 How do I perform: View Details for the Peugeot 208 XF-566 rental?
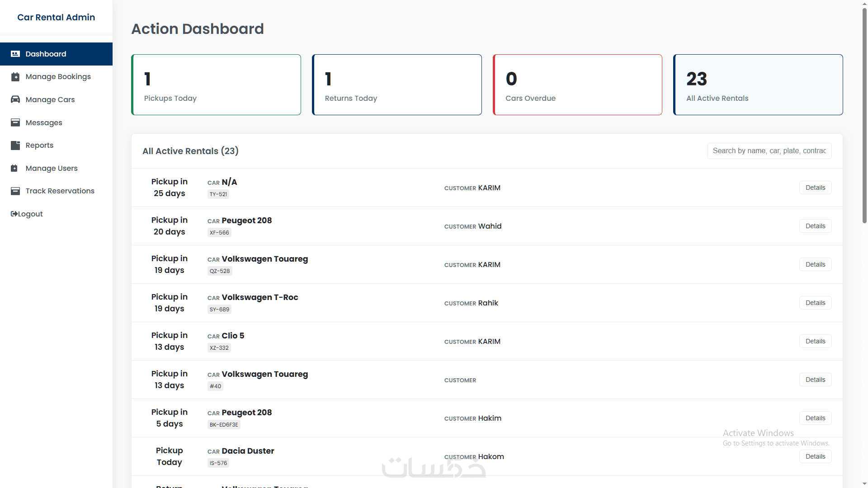coord(815,226)
